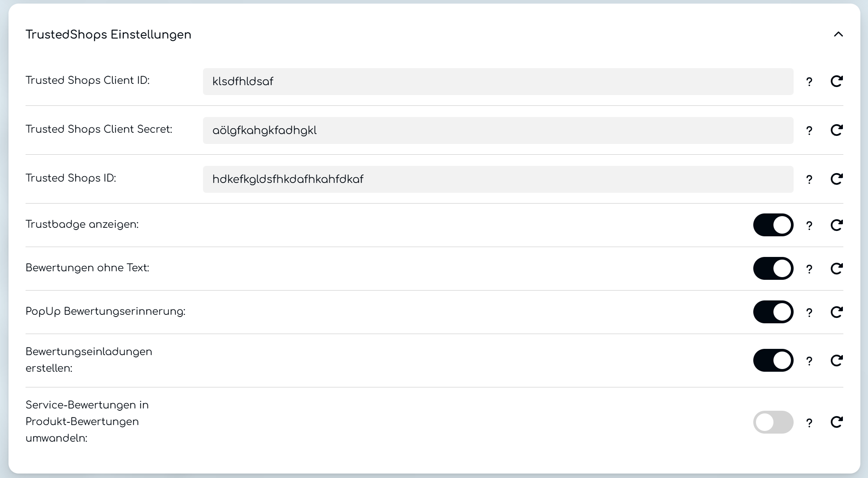Reset the Trustbadge anzeigen setting
Screen dimensions: 868x478
pyautogui.click(x=837, y=225)
